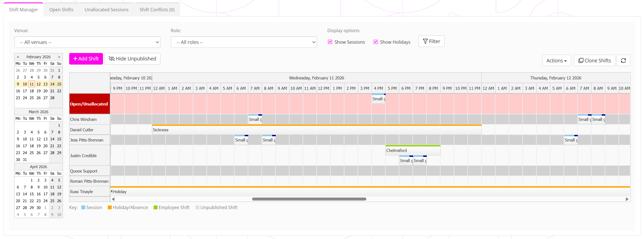Viewport: 644px width, 239px height.
Task: Switch to the Unallocated Sessions tab
Action: pyautogui.click(x=106, y=10)
